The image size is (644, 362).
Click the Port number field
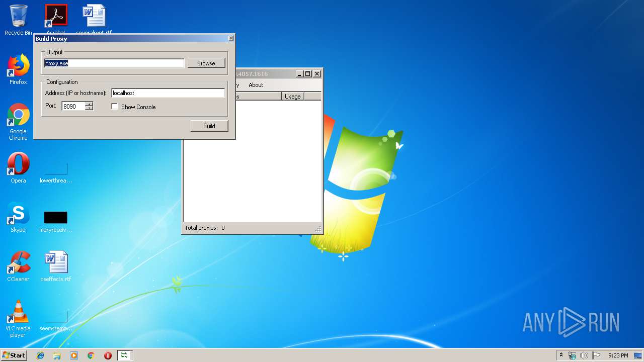[x=73, y=106]
